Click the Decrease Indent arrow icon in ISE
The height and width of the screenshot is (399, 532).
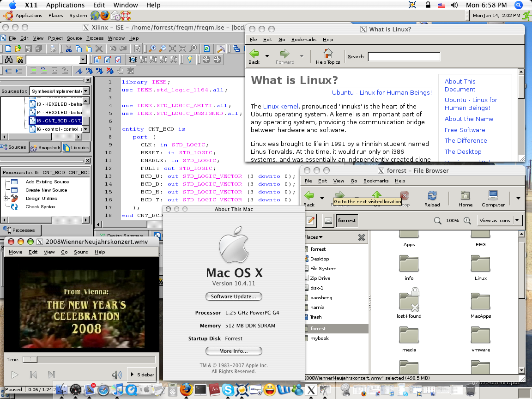coord(8,71)
